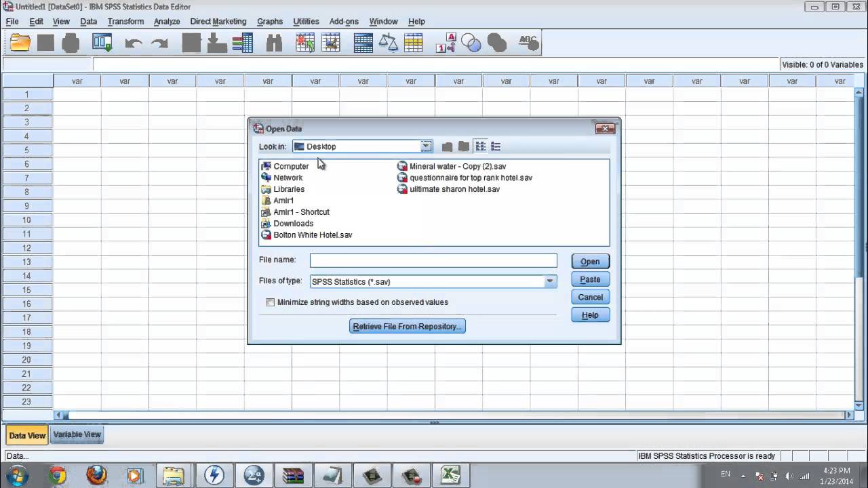The height and width of the screenshot is (488, 868).
Task: Open the File menu
Action: click(x=12, y=22)
